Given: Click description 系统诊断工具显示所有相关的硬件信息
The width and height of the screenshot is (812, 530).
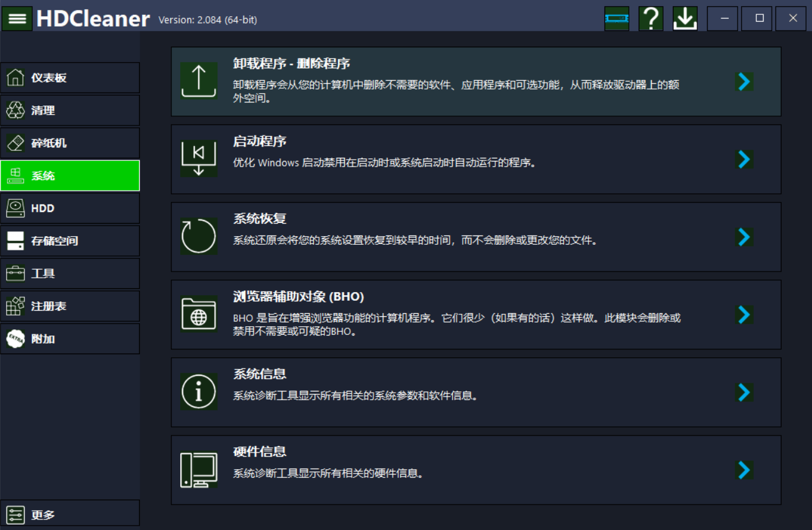Looking at the screenshot, I should (329, 473).
